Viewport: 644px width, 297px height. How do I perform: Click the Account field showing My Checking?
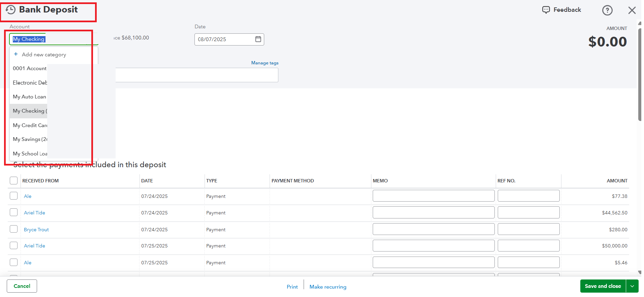point(51,39)
